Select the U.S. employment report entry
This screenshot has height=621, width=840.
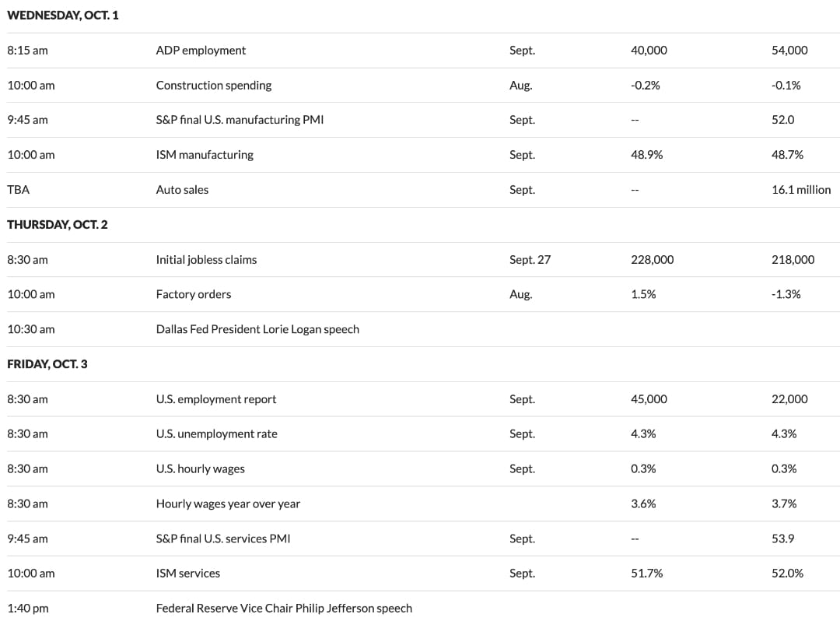pos(216,399)
